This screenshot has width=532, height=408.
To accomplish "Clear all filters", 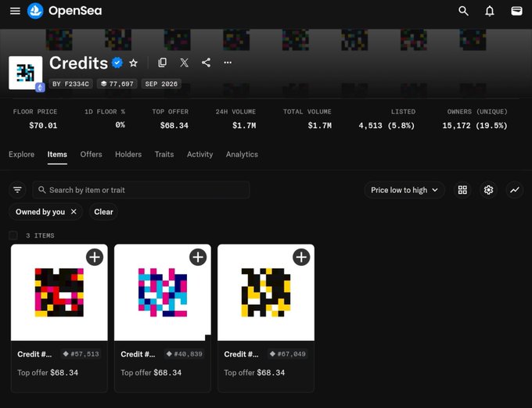I will point(103,212).
